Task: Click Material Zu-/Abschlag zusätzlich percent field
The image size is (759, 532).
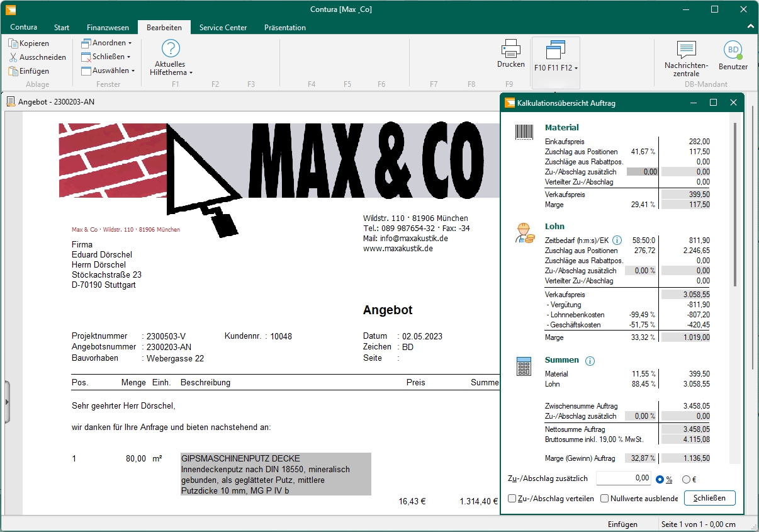Action: pyautogui.click(x=642, y=172)
